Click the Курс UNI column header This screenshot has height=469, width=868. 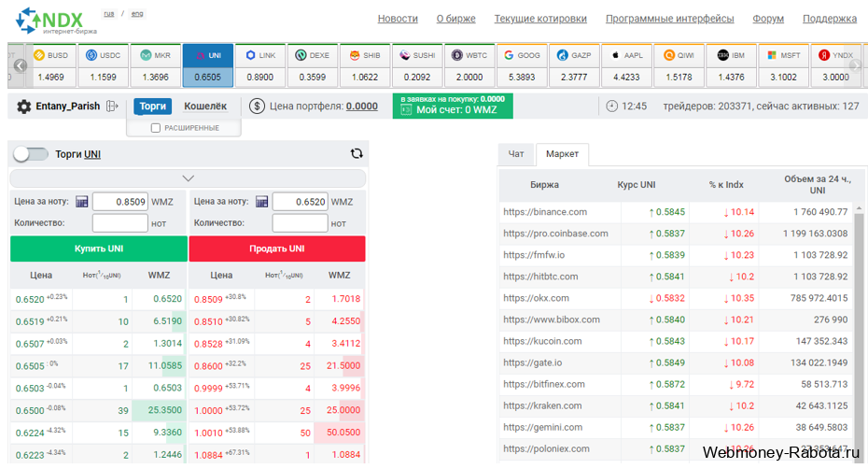click(636, 185)
